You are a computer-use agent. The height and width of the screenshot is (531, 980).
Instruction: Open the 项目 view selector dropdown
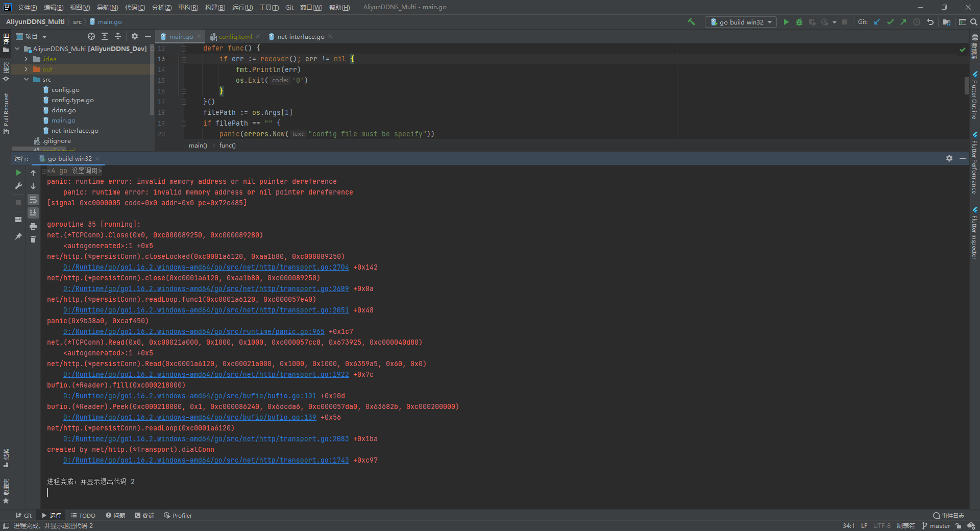point(31,36)
